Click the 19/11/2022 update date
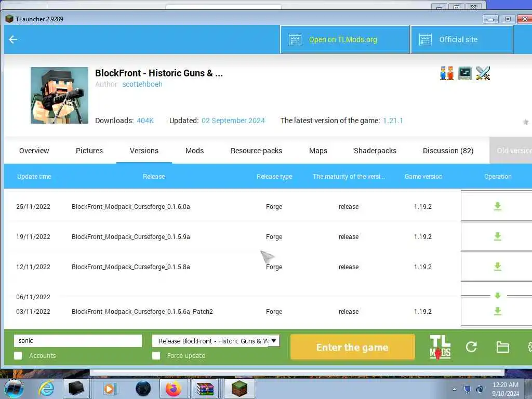Screen dimensions: 532x399 click(33, 237)
